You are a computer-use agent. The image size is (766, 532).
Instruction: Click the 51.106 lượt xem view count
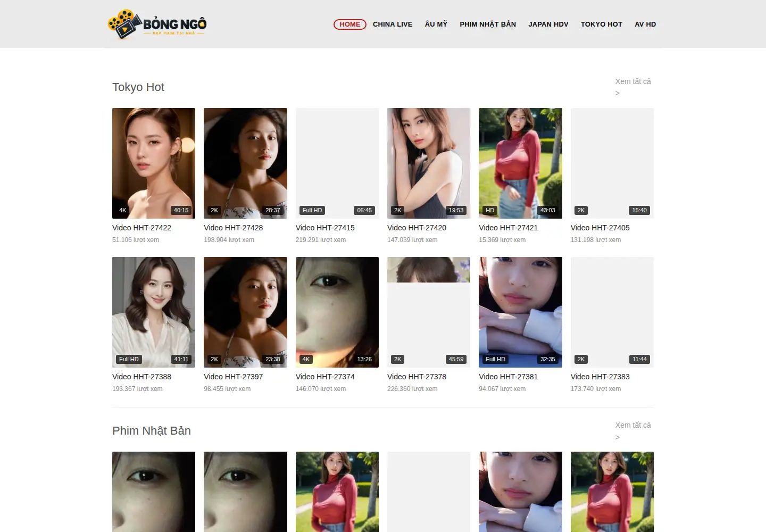[136, 240]
